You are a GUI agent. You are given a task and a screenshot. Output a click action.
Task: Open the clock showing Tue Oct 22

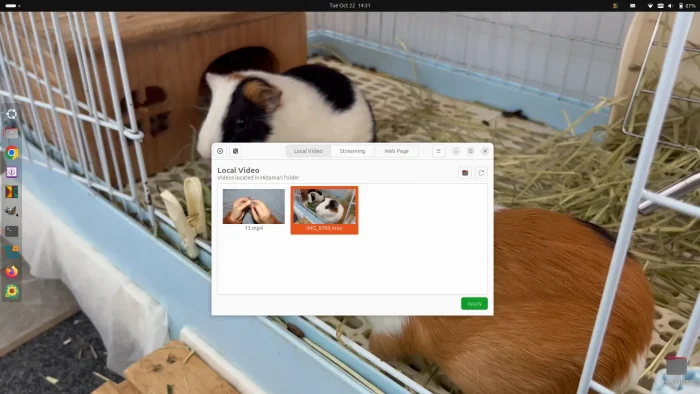click(350, 6)
